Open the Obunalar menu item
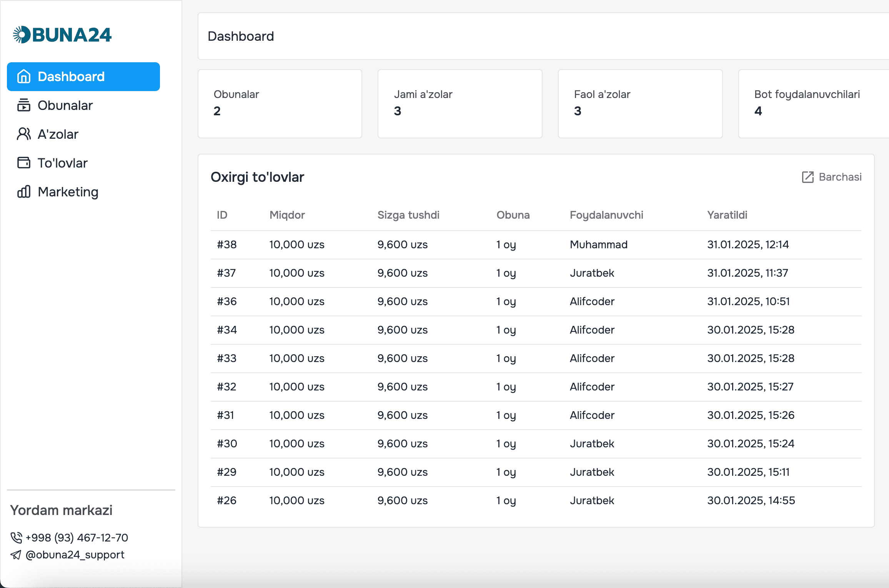 coord(83,105)
